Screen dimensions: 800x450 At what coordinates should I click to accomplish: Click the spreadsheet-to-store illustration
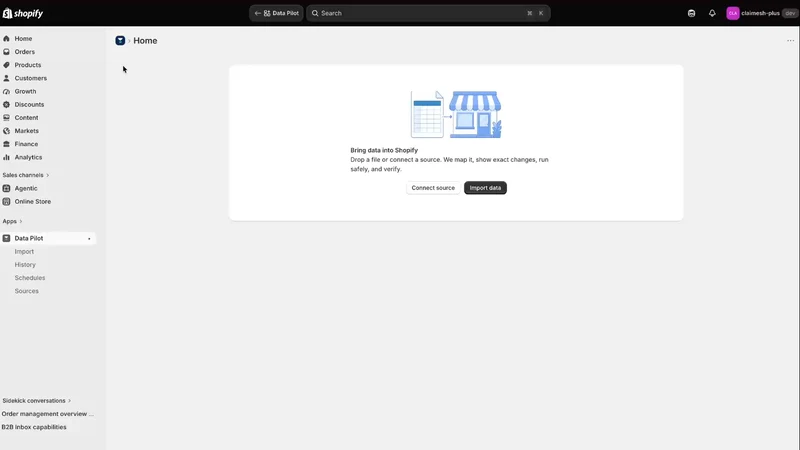456,115
